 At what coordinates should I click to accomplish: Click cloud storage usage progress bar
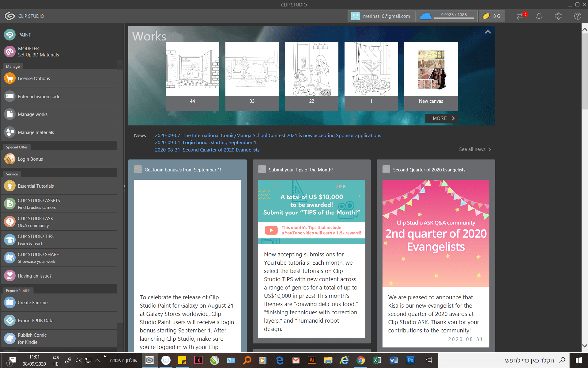pyautogui.click(x=454, y=18)
